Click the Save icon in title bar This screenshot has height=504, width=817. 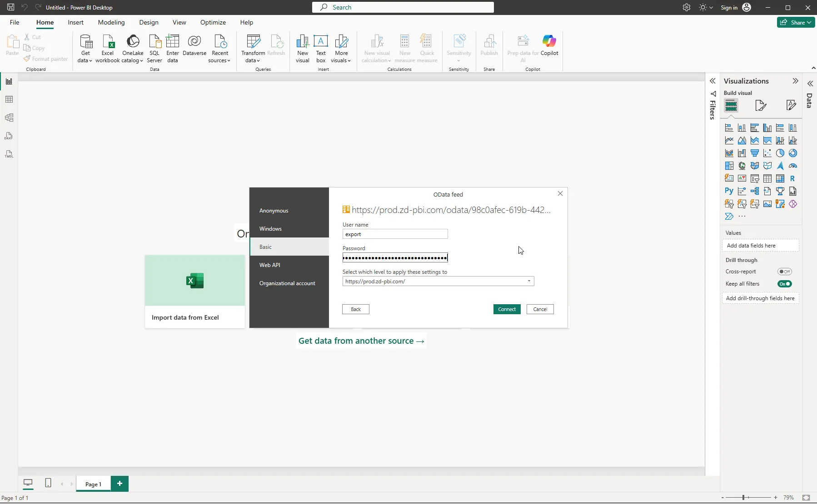10,7
